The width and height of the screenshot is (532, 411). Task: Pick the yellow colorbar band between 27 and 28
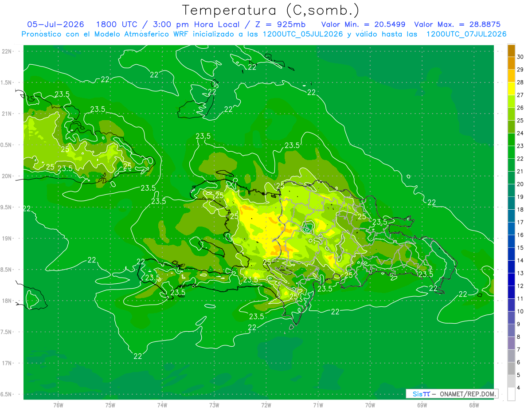[511, 89]
